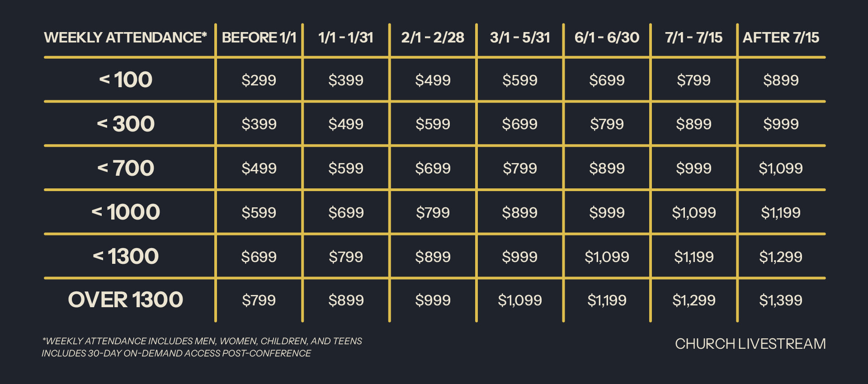Select the < 100 attendance row label

pos(126,80)
